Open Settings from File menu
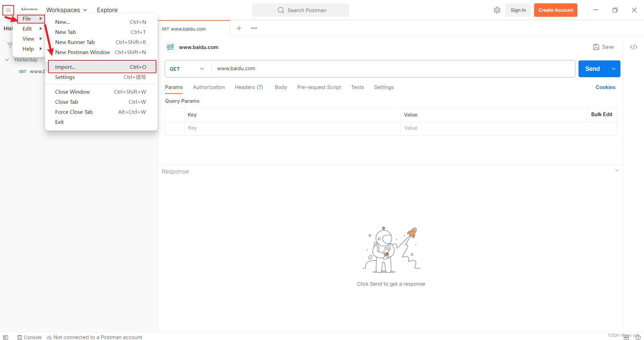Screen dimensions: 644x340 tap(101, 77)
